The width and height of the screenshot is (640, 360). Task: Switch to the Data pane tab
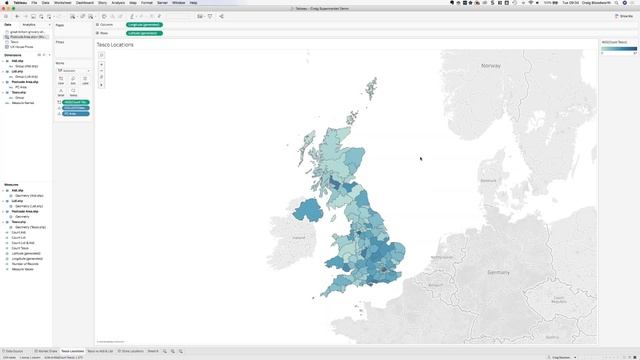(x=8, y=24)
